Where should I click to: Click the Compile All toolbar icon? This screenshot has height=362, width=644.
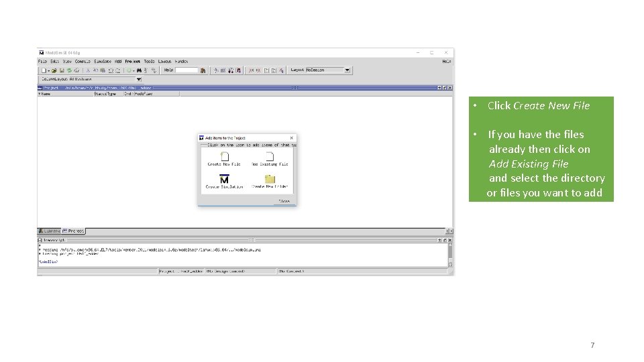pos(223,70)
